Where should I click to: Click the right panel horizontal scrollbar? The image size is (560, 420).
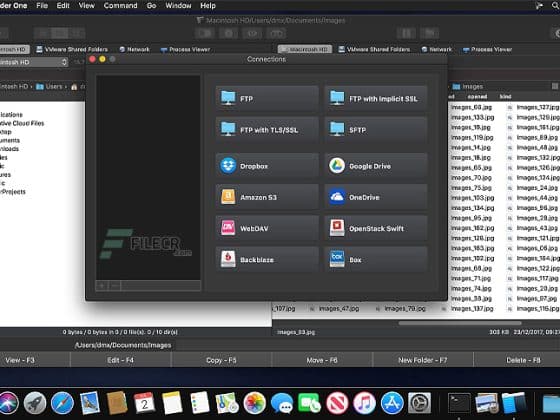(460, 323)
